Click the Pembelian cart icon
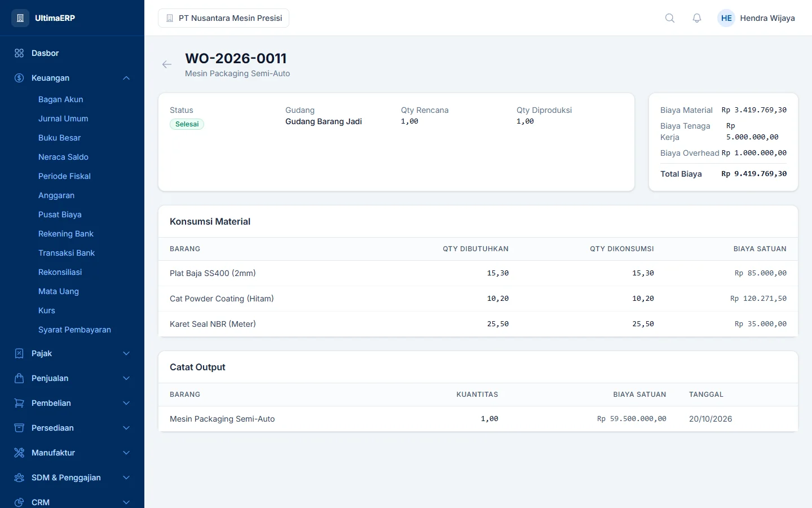 coord(19,403)
